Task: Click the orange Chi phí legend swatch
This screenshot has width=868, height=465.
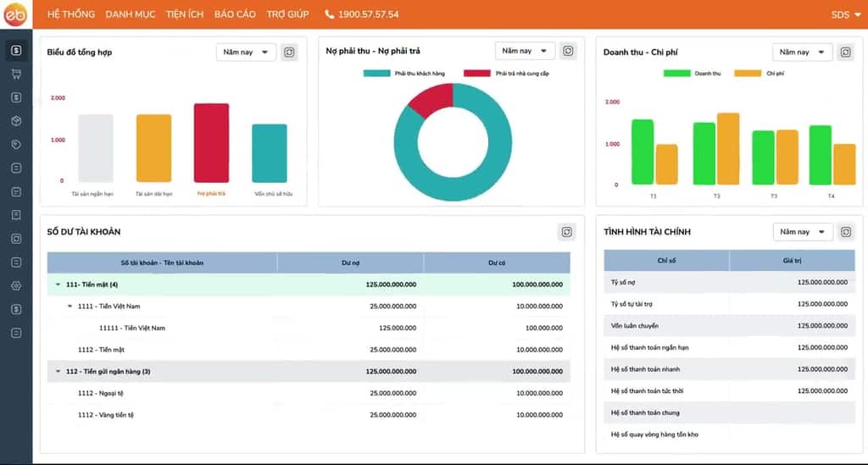Action: click(748, 73)
